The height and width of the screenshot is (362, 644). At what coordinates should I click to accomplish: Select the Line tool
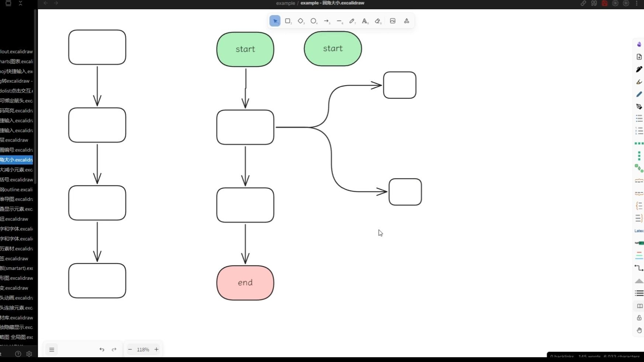click(339, 21)
